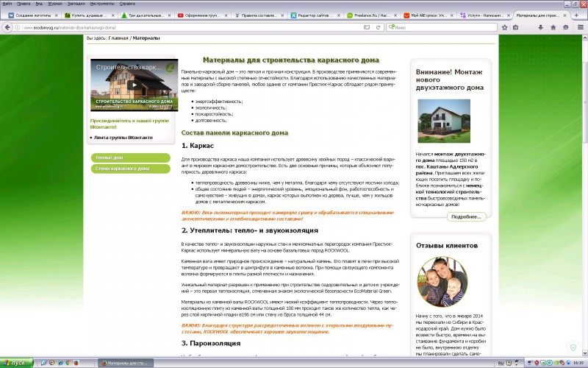Click the heading 3. Пароизоляция
This screenshot has height=368, width=588.
(211, 343)
